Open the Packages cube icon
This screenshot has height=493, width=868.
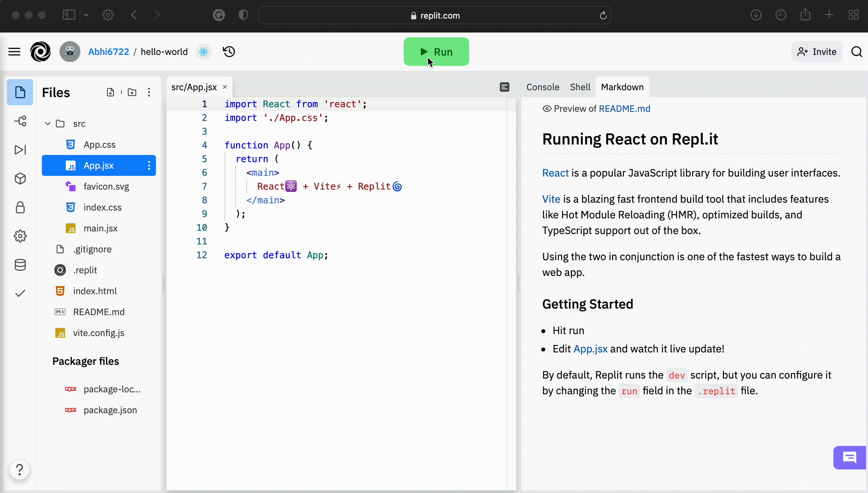pos(20,178)
